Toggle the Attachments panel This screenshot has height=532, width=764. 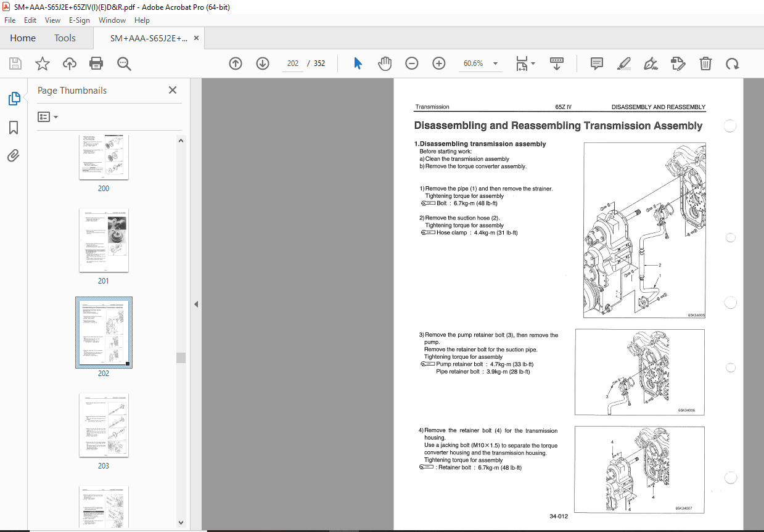pos(14,155)
